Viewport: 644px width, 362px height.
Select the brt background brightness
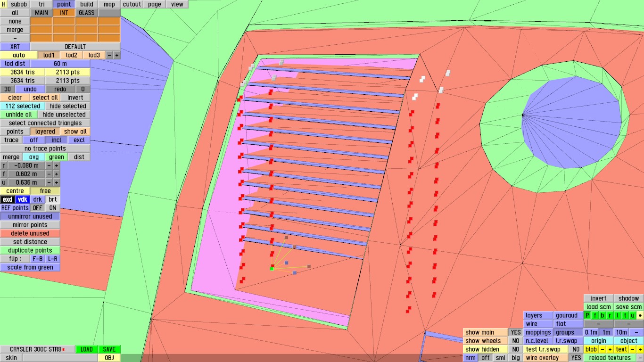pos(53,199)
